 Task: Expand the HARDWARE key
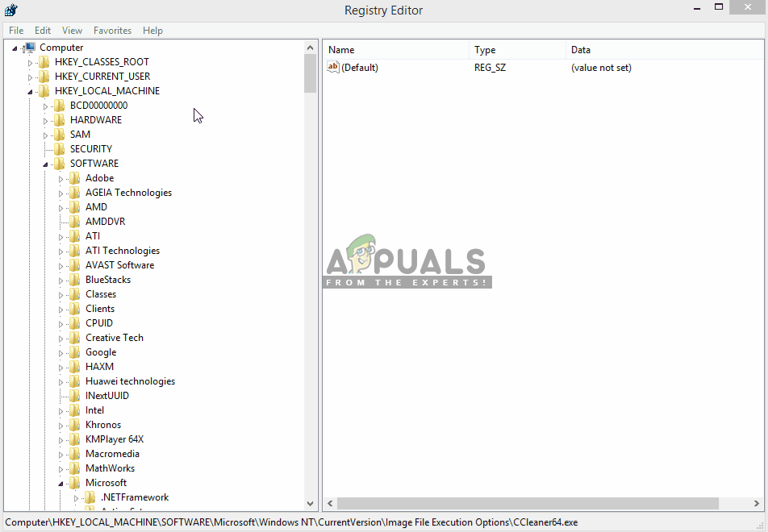click(45, 121)
